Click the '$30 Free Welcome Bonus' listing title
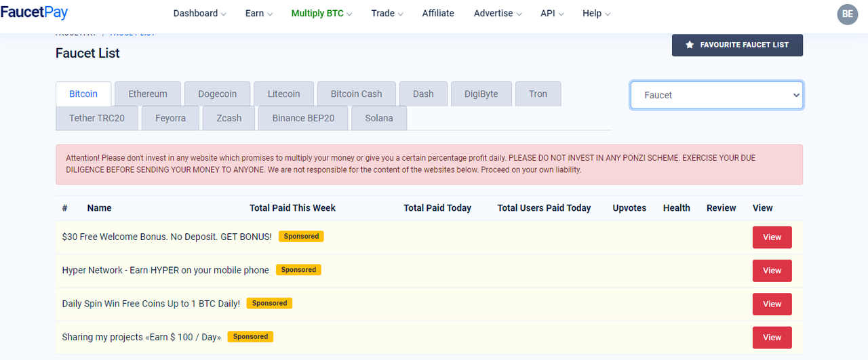The width and height of the screenshot is (868, 360). 167,237
